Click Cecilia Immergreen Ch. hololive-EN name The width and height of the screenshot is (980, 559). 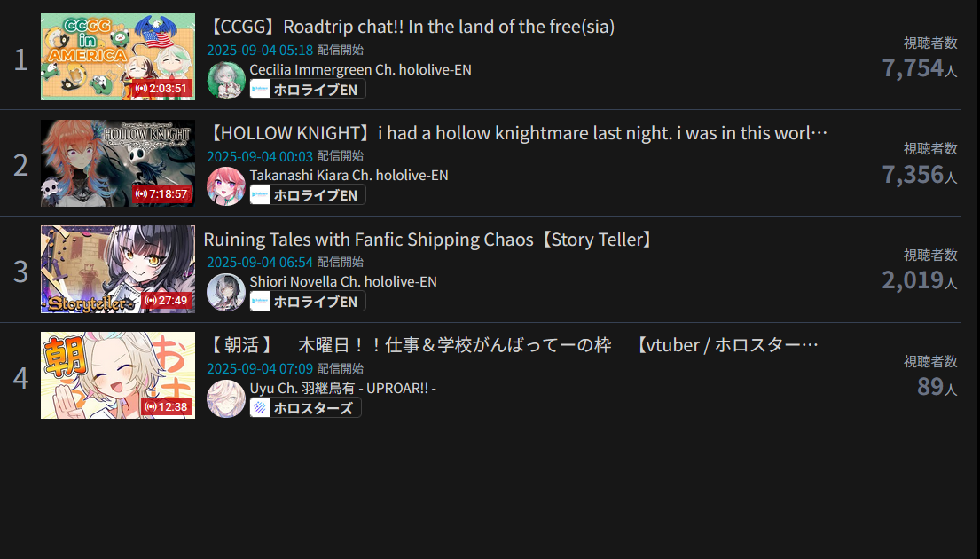[x=361, y=69]
